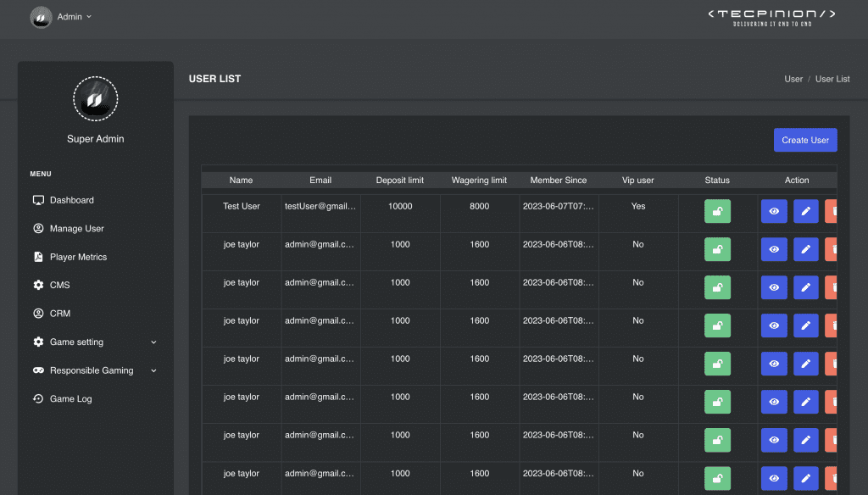Click the Game setting gear icon
This screenshot has width=868, height=495.
click(x=38, y=342)
